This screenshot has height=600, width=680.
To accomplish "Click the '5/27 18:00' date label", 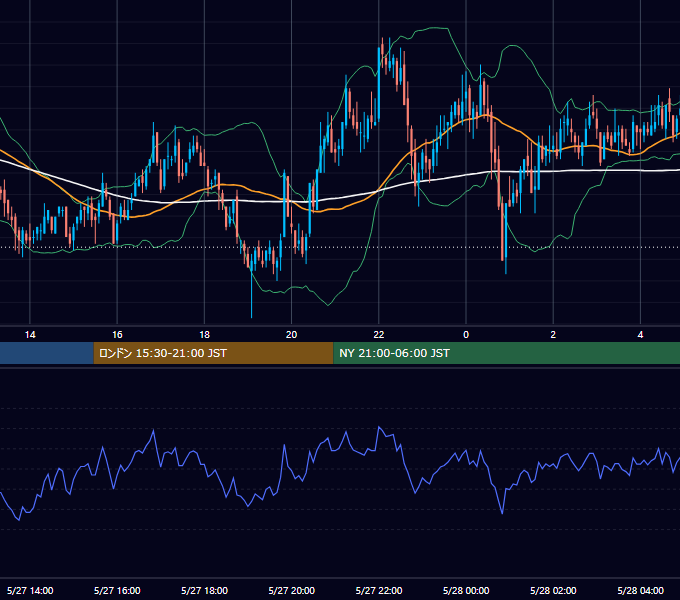I will [204, 590].
